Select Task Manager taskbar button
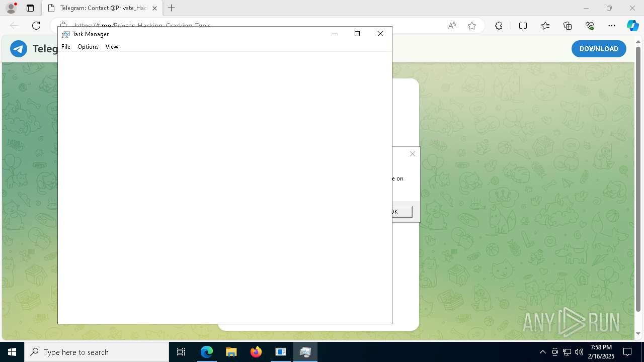 [305, 352]
